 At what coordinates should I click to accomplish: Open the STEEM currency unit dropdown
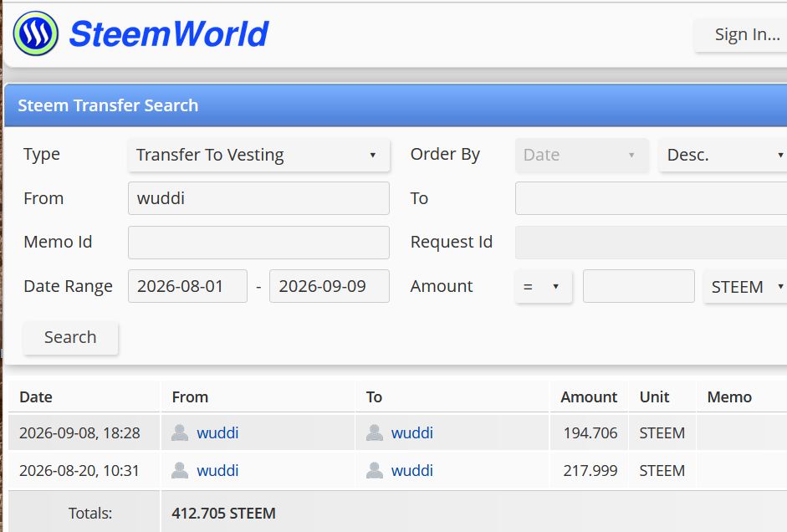click(745, 287)
